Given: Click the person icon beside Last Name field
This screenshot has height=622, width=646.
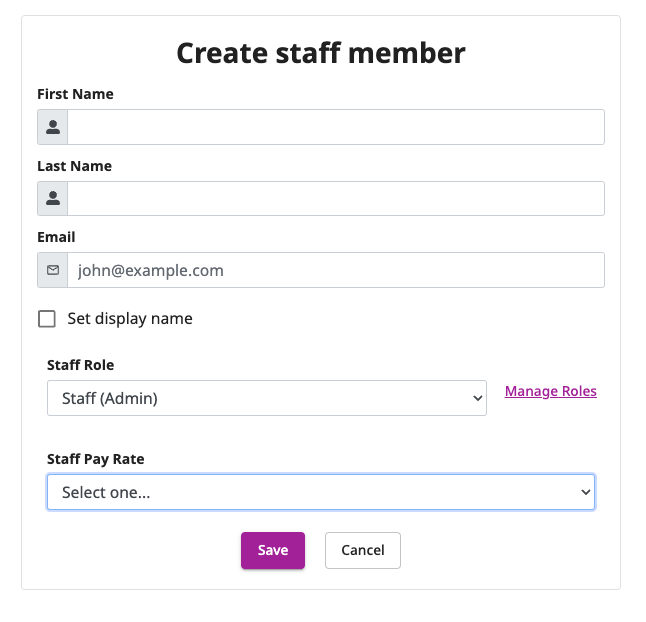Looking at the screenshot, I should 53,198.
